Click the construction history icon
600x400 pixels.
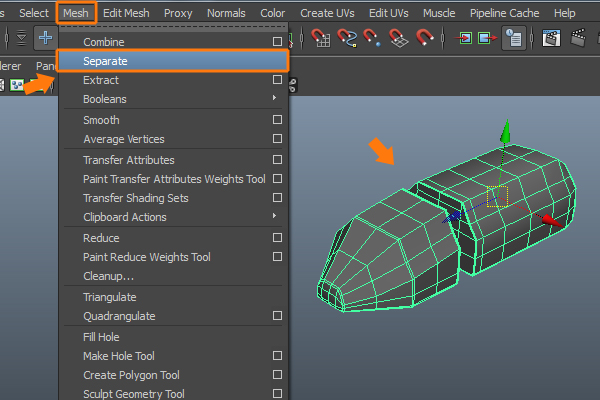[513, 39]
